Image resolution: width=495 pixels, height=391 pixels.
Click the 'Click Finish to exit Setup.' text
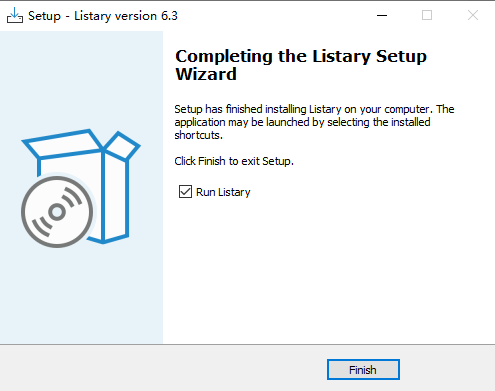(x=234, y=161)
